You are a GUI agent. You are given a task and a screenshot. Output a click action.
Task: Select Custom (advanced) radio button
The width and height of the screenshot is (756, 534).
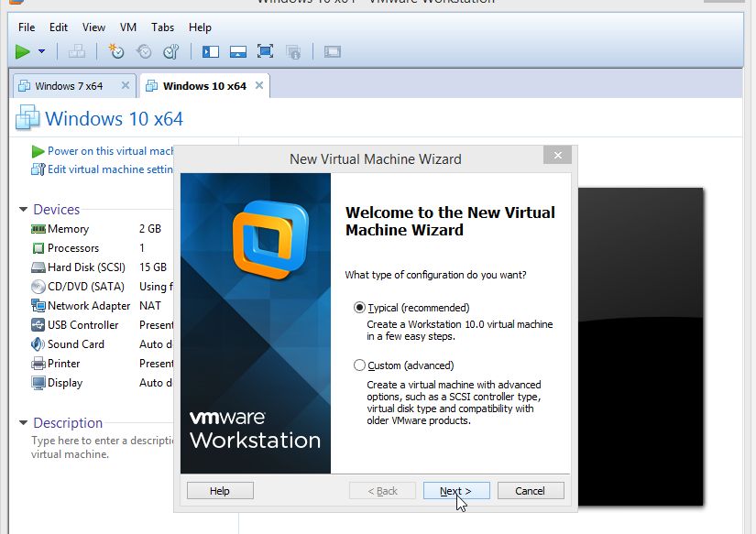(359, 365)
